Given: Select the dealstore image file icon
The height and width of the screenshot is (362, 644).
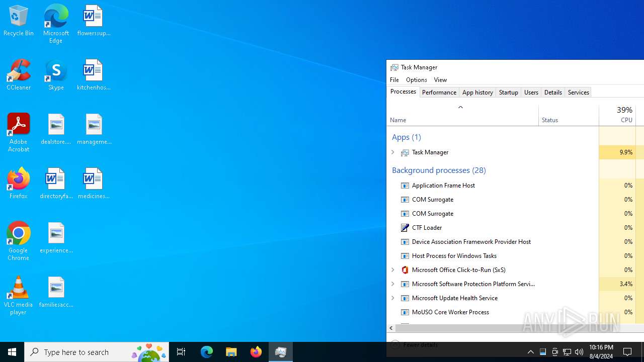Looking at the screenshot, I should (56, 130).
